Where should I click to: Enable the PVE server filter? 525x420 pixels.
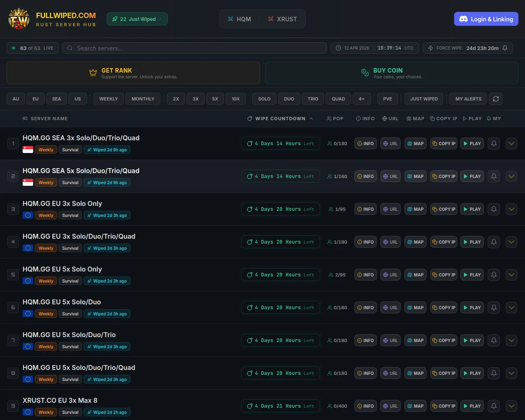pos(387,99)
